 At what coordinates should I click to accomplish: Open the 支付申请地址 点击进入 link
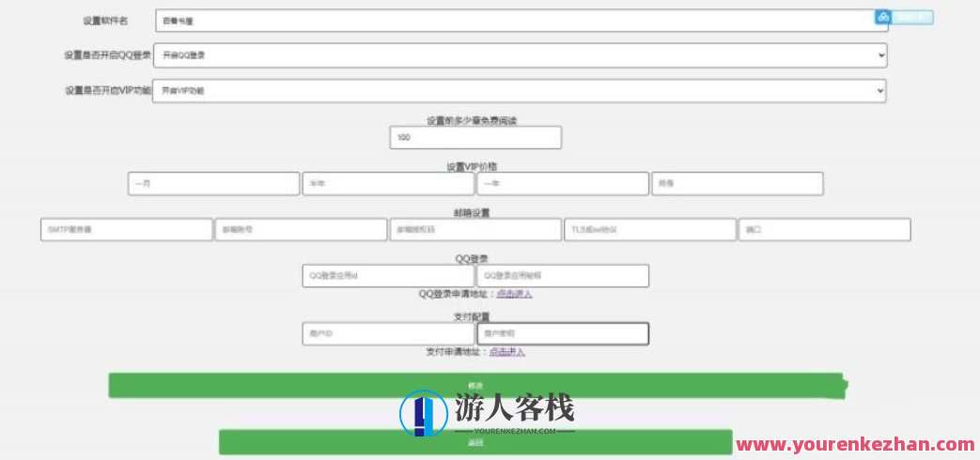coord(506,351)
